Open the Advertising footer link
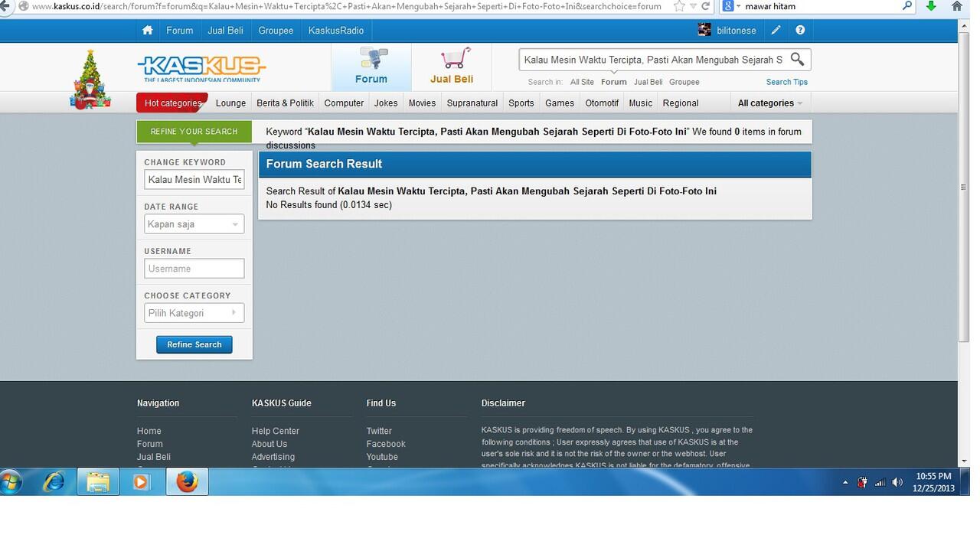 [273, 457]
